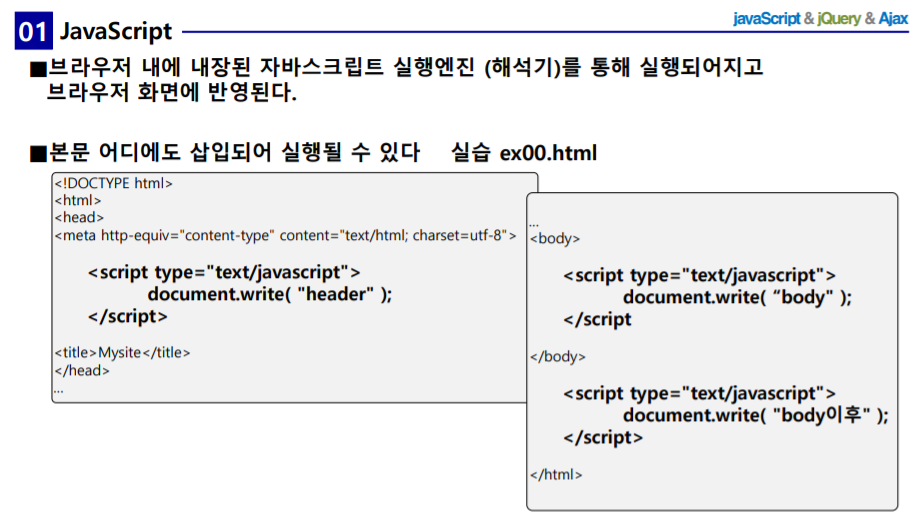Click the '01' slide number badge
The height and width of the screenshot is (518, 924).
pyautogui.click(x=34, y=31)
